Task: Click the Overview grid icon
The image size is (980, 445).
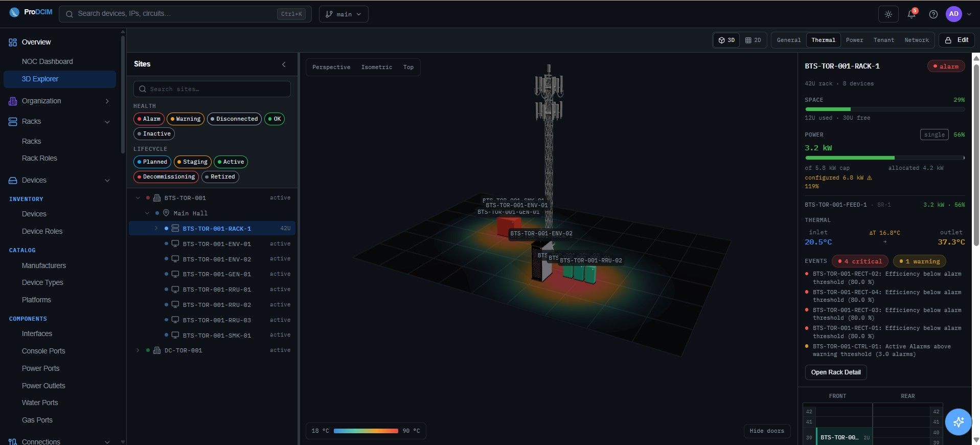Action: 13,42
